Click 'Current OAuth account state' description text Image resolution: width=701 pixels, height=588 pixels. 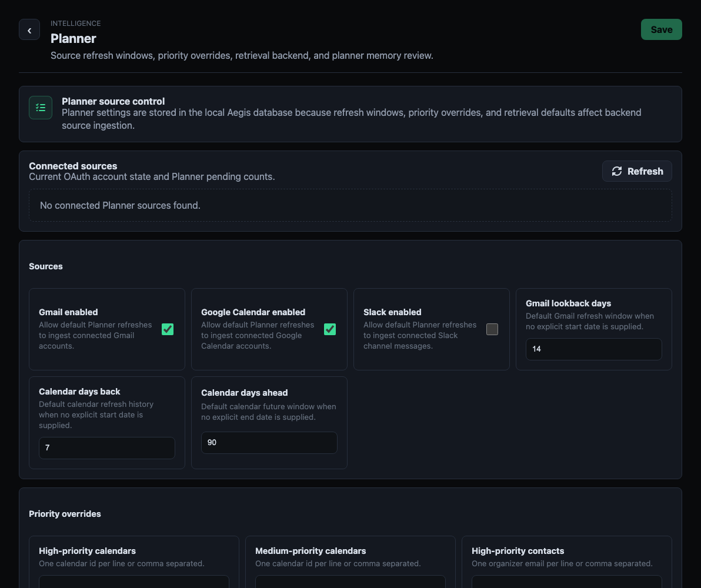(x=152, y=176)
